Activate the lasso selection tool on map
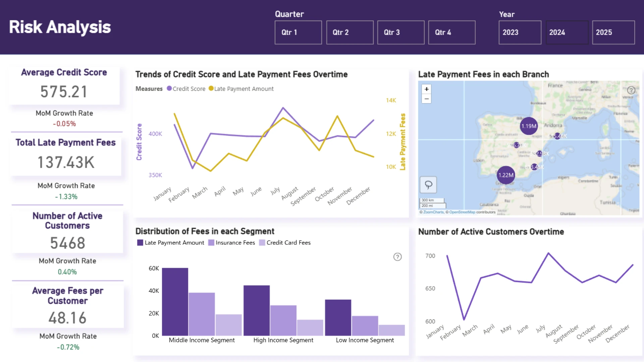This screenshot has width=644, height=362. 428,185
